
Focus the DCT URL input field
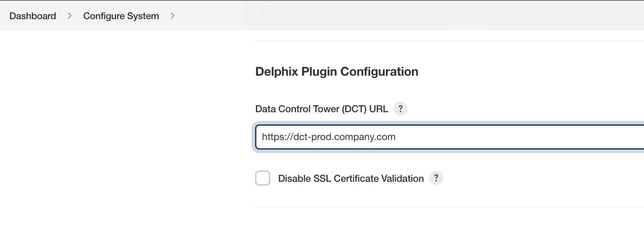[449, 137]
